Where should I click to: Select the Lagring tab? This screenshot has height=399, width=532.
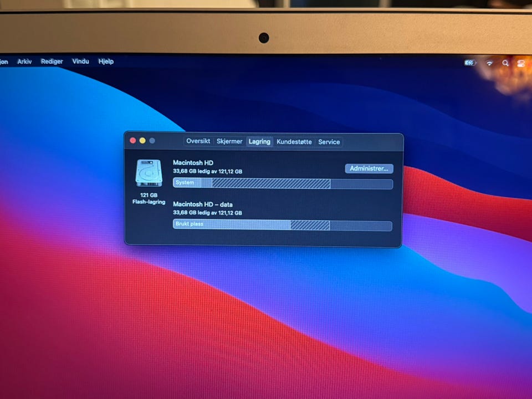(259, 141)
